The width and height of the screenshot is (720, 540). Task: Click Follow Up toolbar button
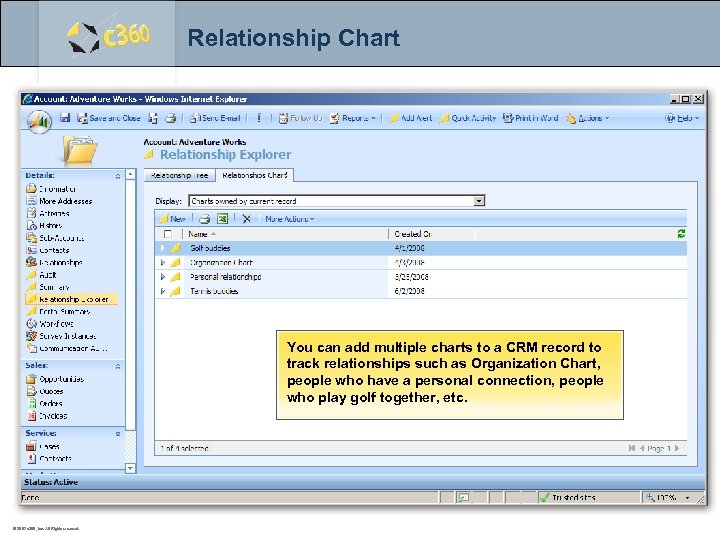click(x=300, y=118)
